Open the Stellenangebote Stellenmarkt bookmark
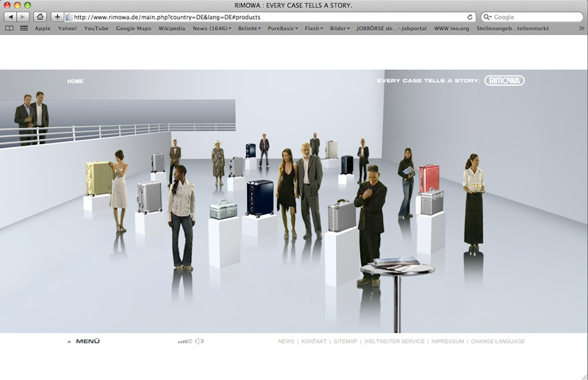This screenshot has height=380, width=588. pos(512,28)
